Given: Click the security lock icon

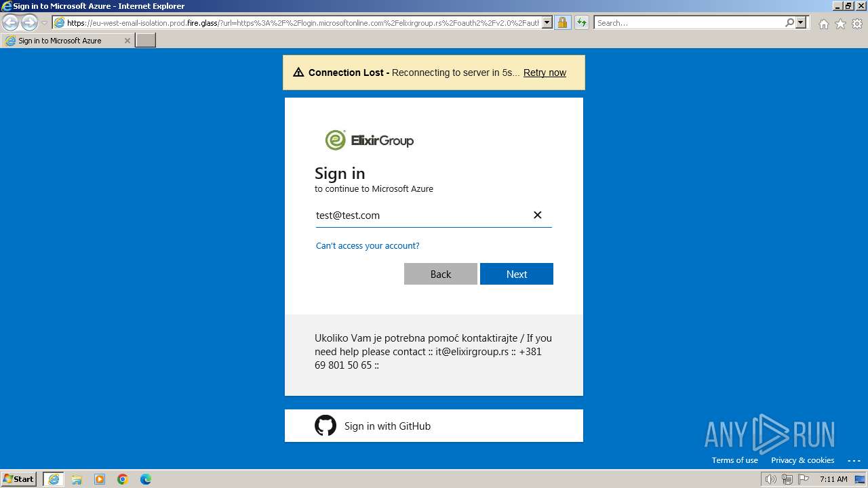Looking at the screenshot, I should point(562,23).
